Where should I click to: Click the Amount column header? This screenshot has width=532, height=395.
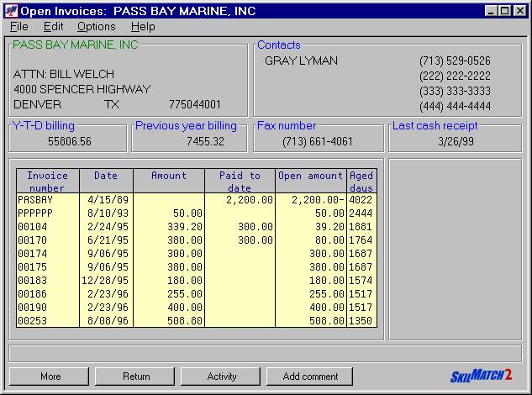[x=169, y=182]
